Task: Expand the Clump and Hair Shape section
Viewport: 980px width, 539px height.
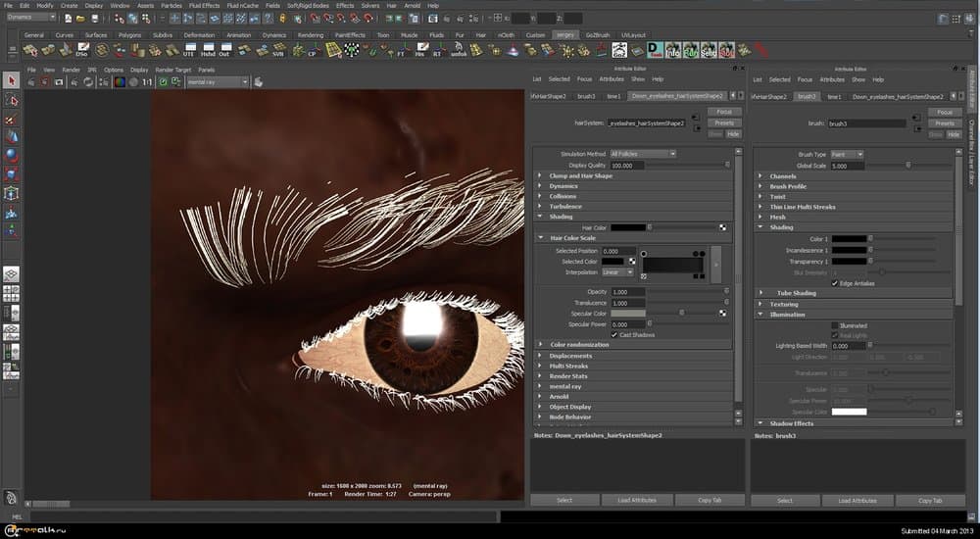Action: 580,175
